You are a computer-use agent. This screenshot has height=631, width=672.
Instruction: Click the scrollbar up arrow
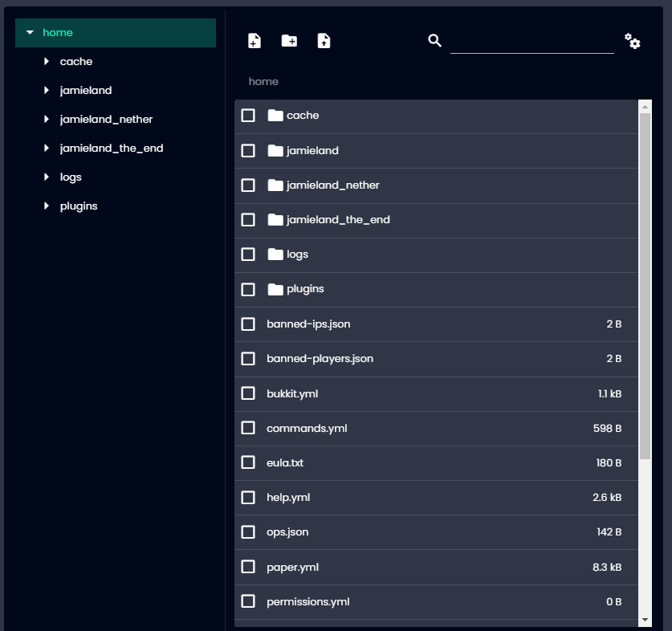click(x=645, y=107)
